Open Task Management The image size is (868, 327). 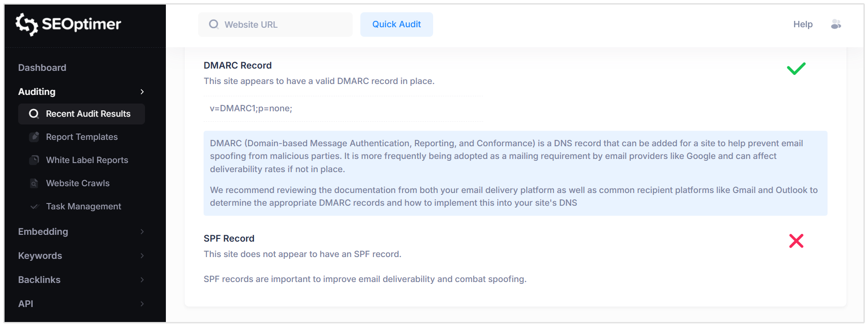84,206
